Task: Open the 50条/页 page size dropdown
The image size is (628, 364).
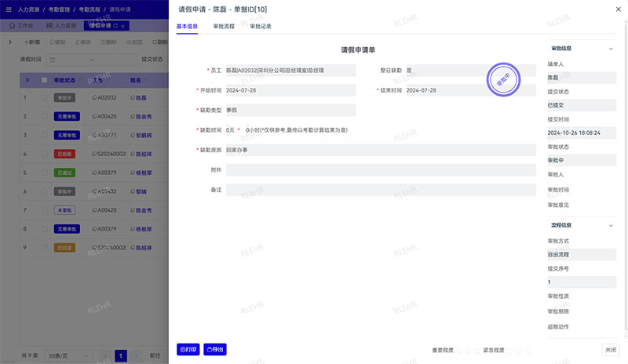Action: 68,355
